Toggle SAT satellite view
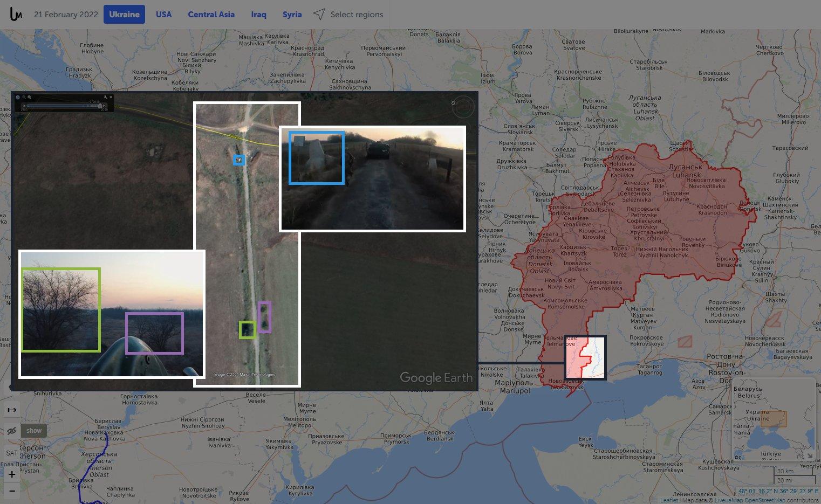The width and height of the screenshot is (821, 504). coord(12,453)
